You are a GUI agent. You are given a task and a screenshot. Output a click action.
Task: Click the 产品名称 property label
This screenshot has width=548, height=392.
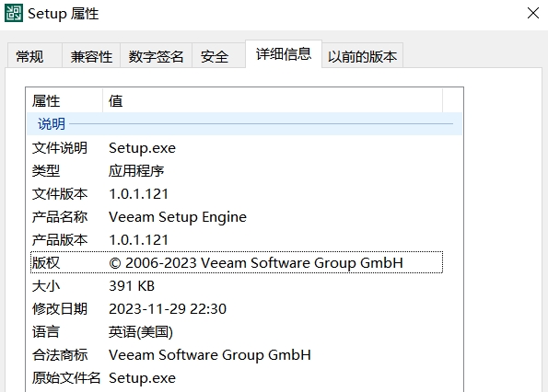click(60, 217)
